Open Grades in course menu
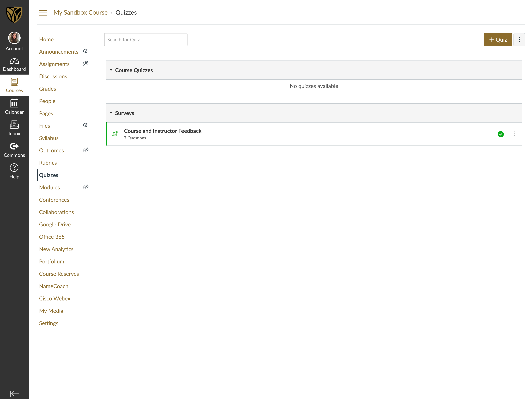 coord(48,89)
